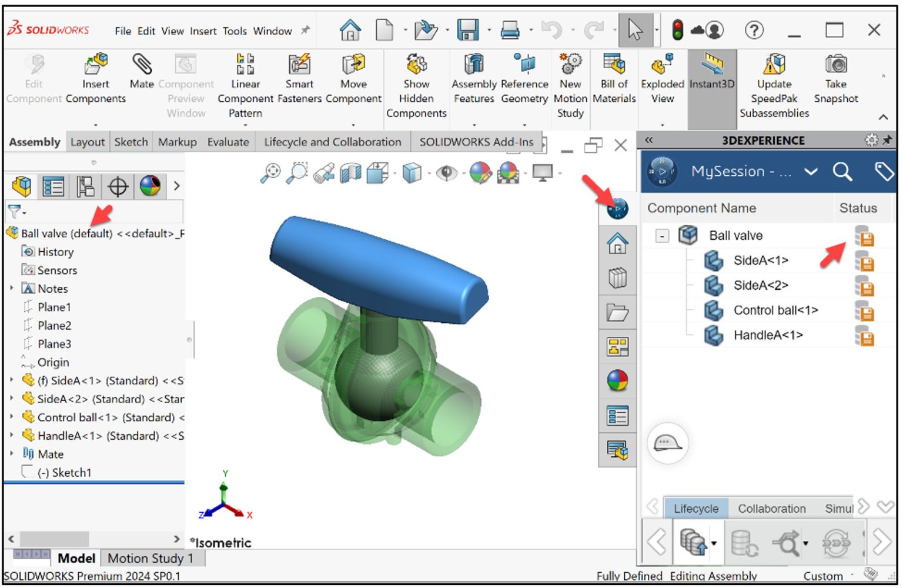Open the MySession dropdown chevron

tap(811, 172)
